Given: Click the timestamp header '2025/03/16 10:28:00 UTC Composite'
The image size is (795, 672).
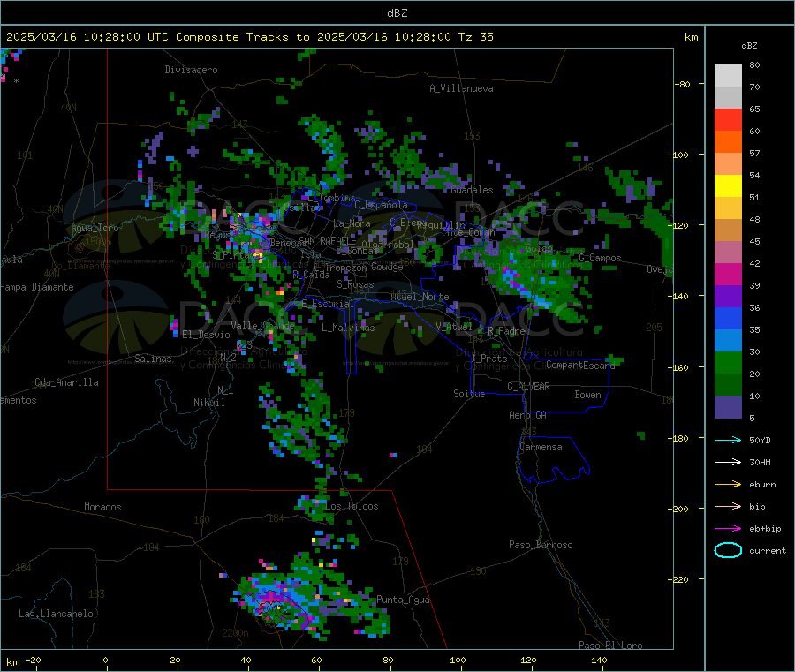Looking at the screenshot, I should click(123, 37).
